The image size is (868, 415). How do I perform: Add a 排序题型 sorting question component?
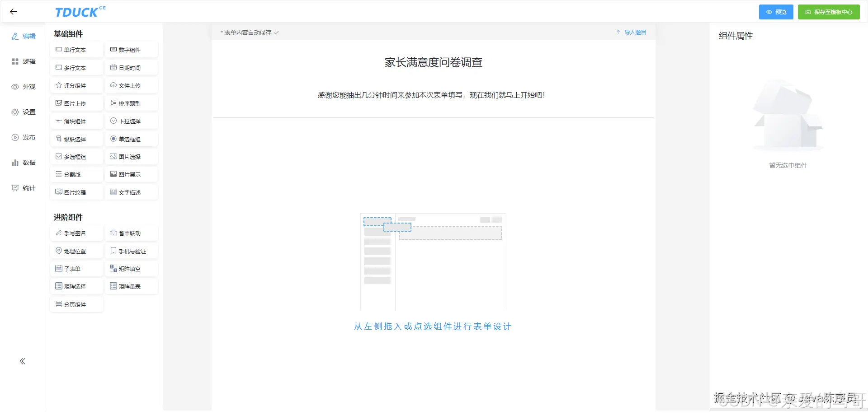[x=132, y=103]
